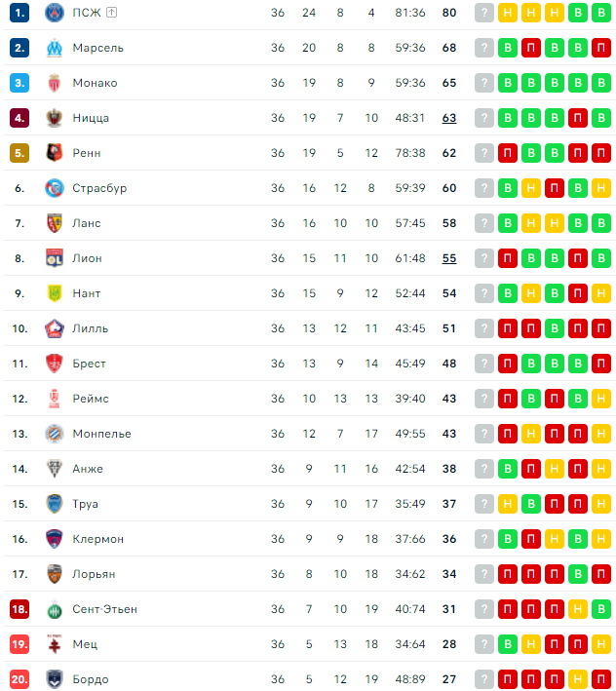Click Ницца underlined 63 points
This screenshot has height=691, width=616.
[449, 118]
